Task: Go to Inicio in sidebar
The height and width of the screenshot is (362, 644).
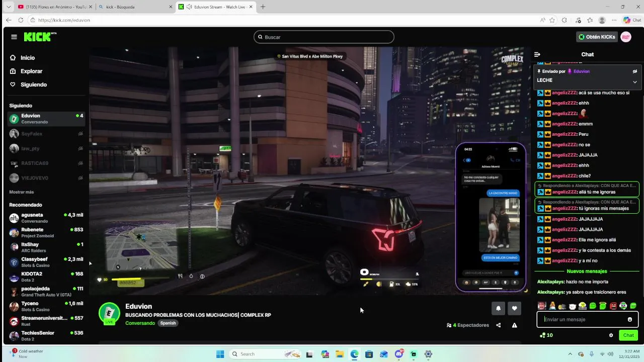Action: (x=28, y=58)
